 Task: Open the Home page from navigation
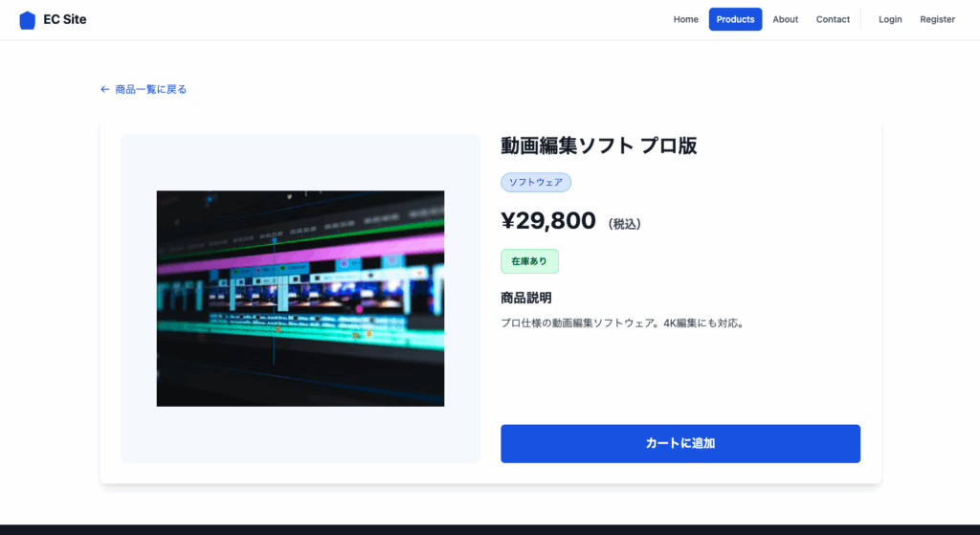(685, 20)
